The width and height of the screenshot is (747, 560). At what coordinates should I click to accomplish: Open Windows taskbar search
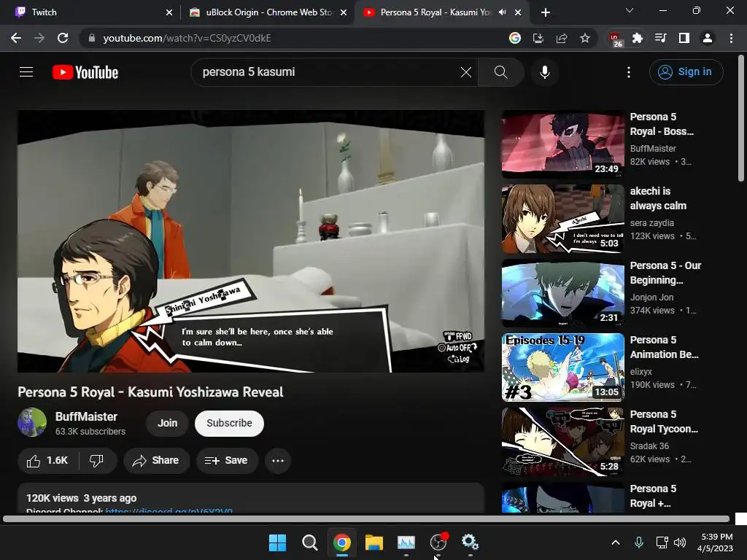tap(309, 542)
